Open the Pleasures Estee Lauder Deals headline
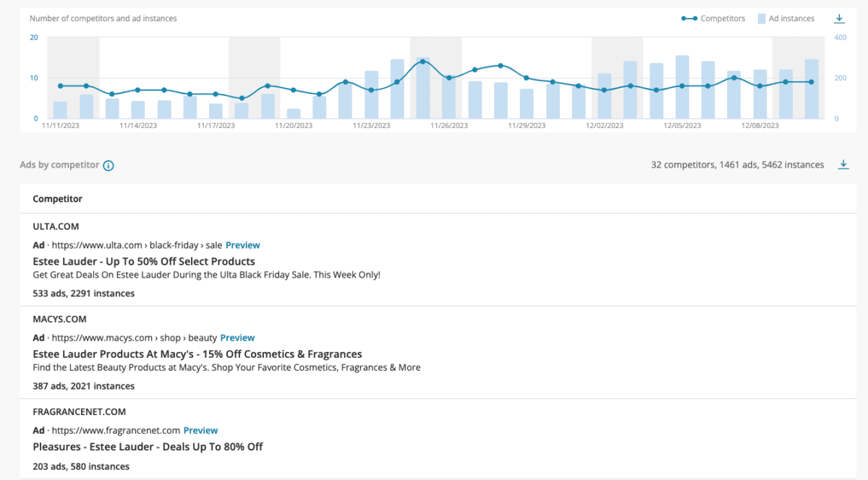Viewport: 868px width, 480px height. point(148,447)
